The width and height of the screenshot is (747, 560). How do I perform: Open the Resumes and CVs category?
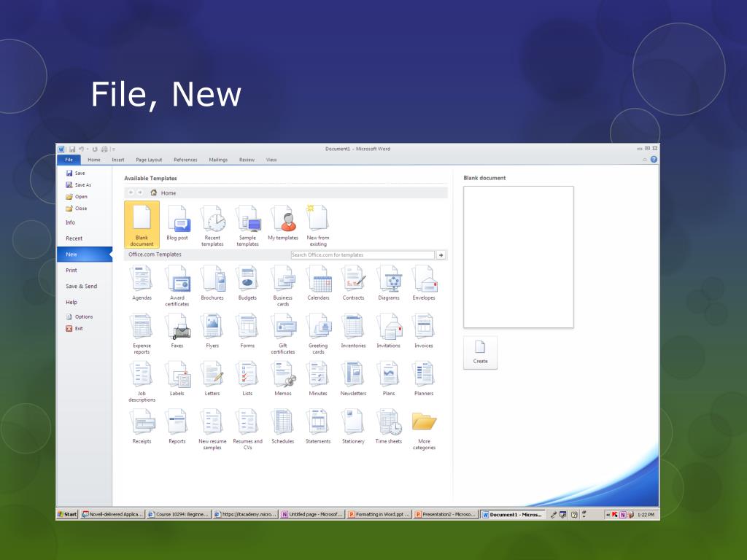[248, 429]
